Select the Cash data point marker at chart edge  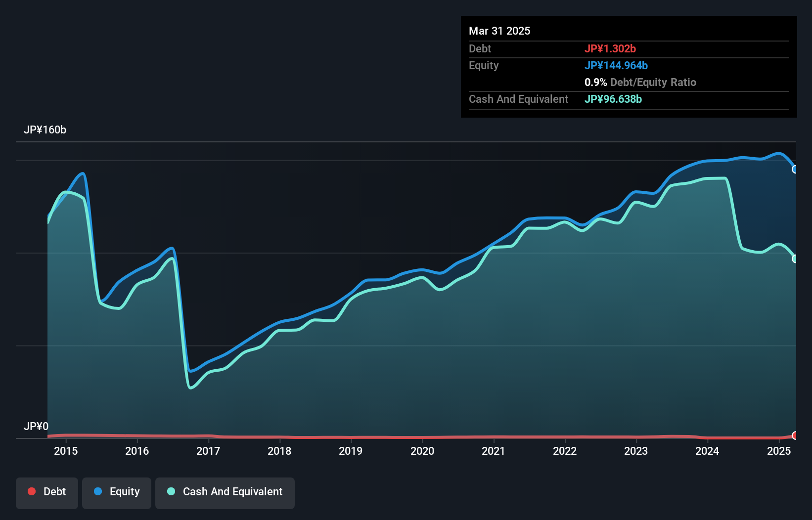click(x=795, y=259)
